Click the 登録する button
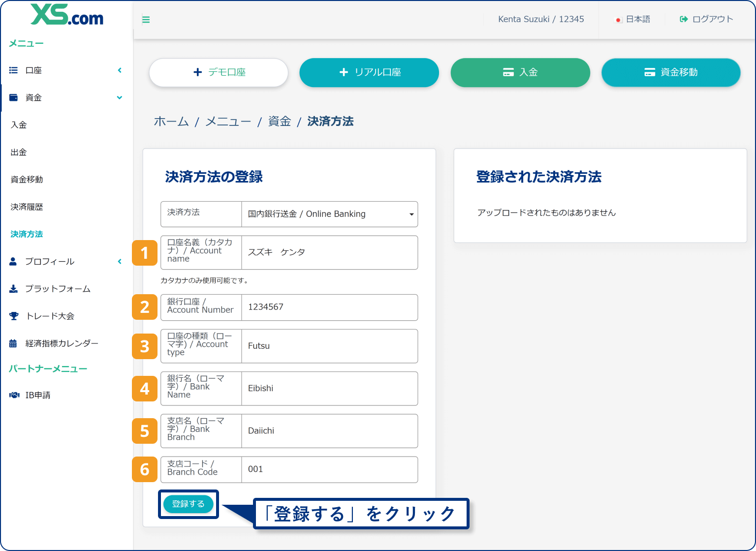Viewport: 756px width, 551px height. click(188, 504)
